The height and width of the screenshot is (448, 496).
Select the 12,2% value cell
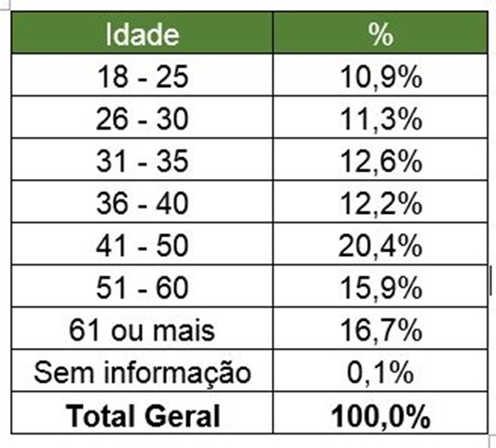[x=380, y=202]
